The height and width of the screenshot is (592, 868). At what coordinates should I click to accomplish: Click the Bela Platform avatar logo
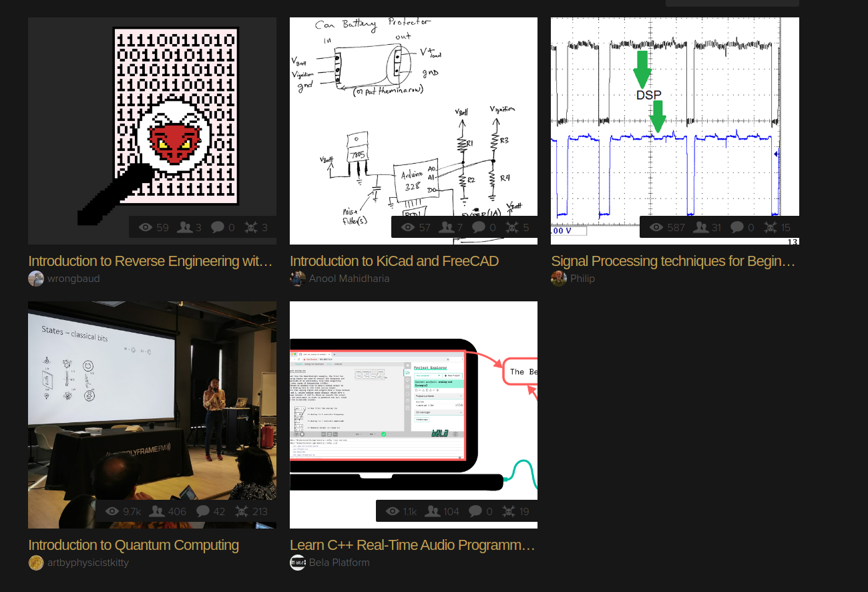click(298, 563)
